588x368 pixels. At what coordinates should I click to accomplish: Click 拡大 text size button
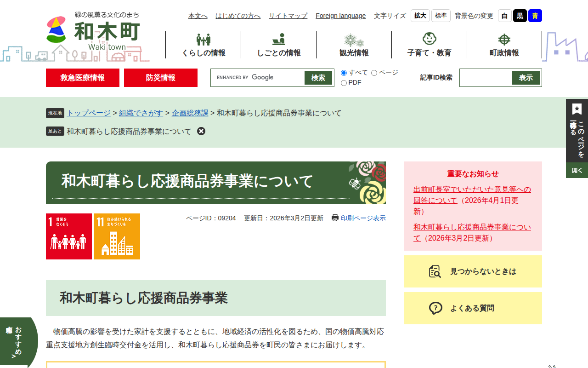pyautogui.click(x=420, y=16)
